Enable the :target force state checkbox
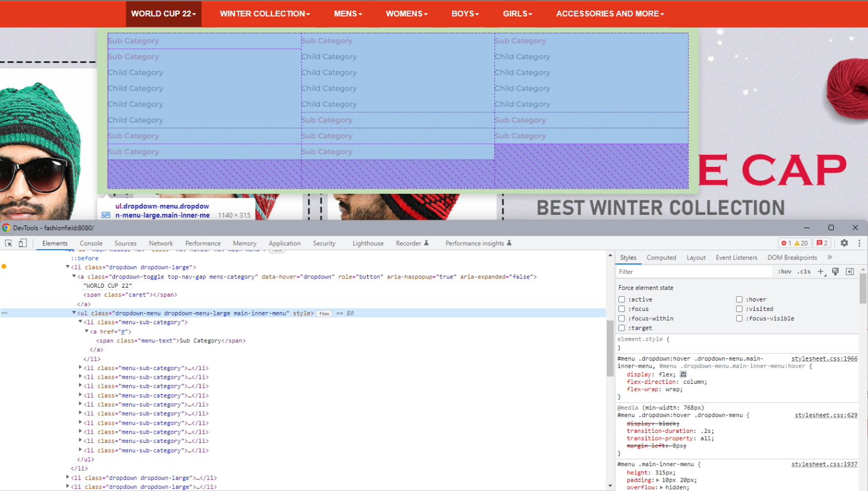Screen dimensions: 868x491 tap(622, 328)
